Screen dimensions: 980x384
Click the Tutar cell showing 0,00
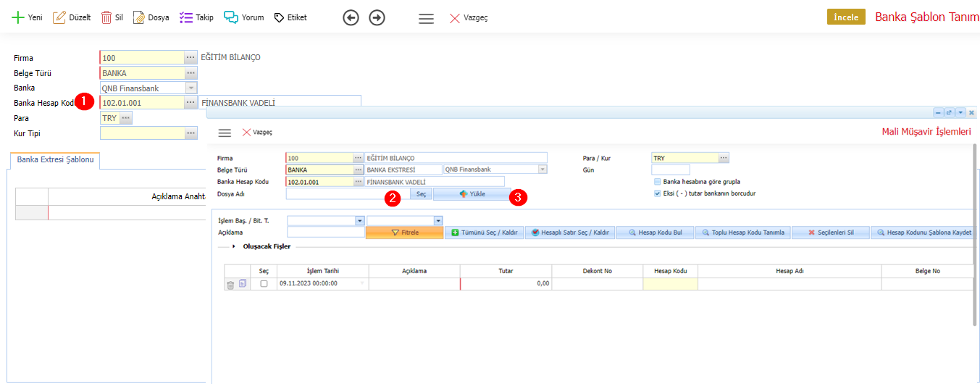[506, 284]
